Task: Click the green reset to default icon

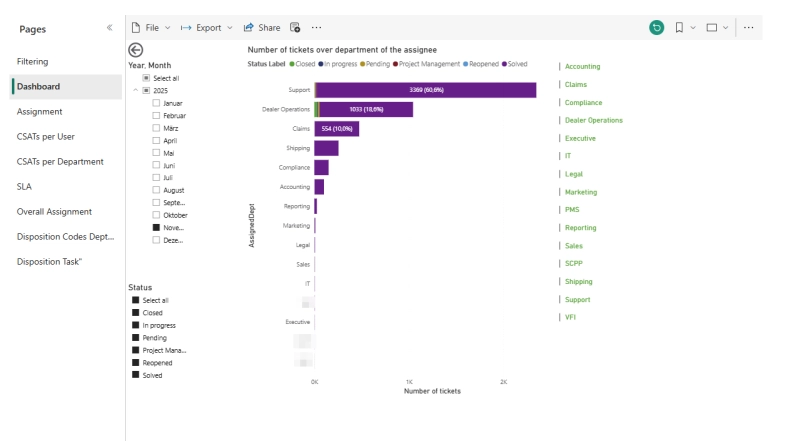Action: pos(656,28)
